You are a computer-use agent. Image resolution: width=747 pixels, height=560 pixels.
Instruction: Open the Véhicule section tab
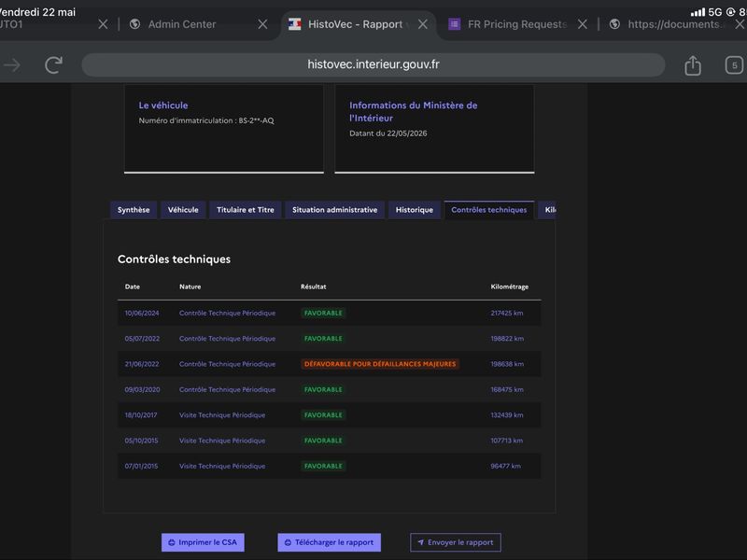(183, 210)
